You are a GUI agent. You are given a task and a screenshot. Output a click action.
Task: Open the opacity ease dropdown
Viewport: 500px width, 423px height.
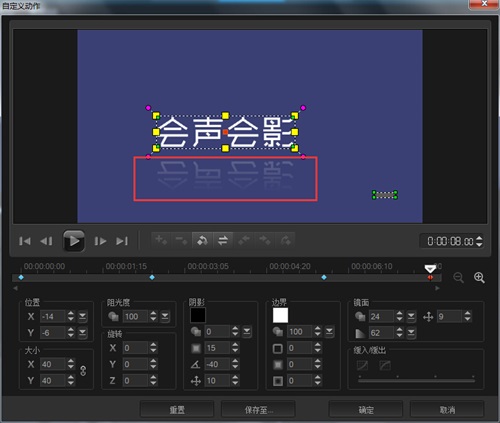[165, 316]
